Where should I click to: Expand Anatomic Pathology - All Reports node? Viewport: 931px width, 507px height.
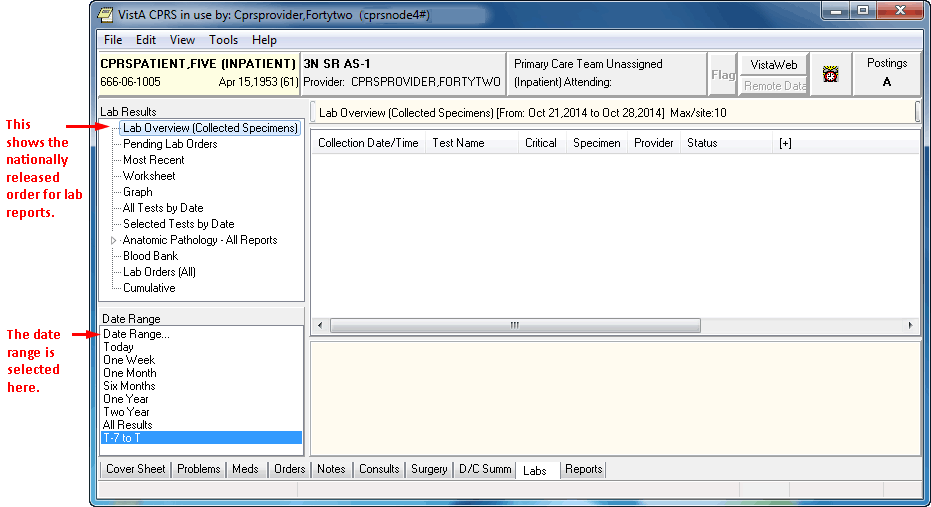pyautogui.click(x=113, y=240)
